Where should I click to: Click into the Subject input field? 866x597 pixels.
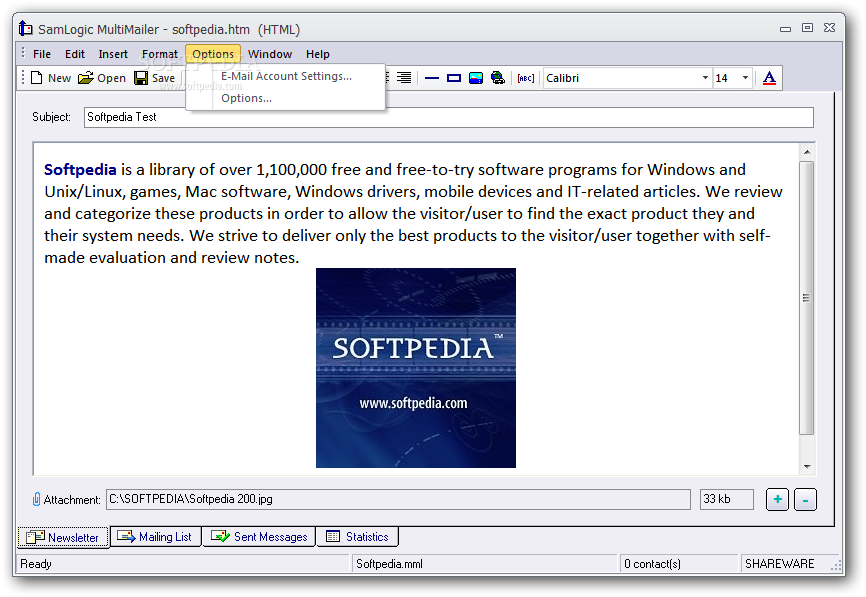(x=448, y=117)
